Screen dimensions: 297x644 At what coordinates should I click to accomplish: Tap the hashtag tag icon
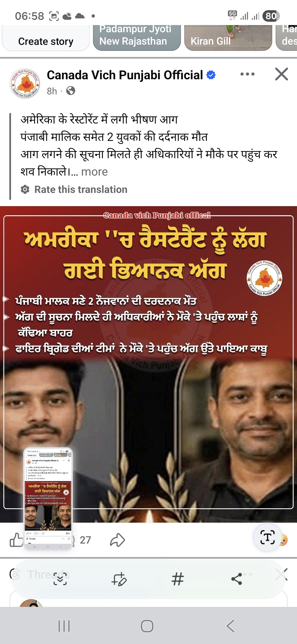point(178,579)
